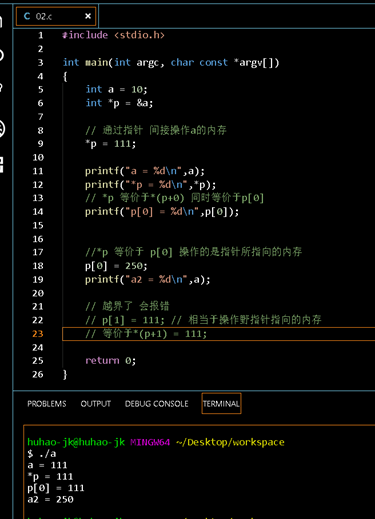The height and width of the screenshot is (519, 375).
Task: Click commented 'p[1] = 111;' on line 22
Action: (x=133, y=320)
